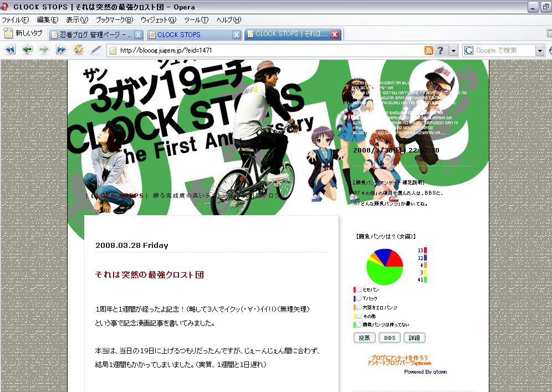Viewport: 552px width, 392px height.
Task: Close the middle CLOCK STOPS tab
Action: (237, 35)
